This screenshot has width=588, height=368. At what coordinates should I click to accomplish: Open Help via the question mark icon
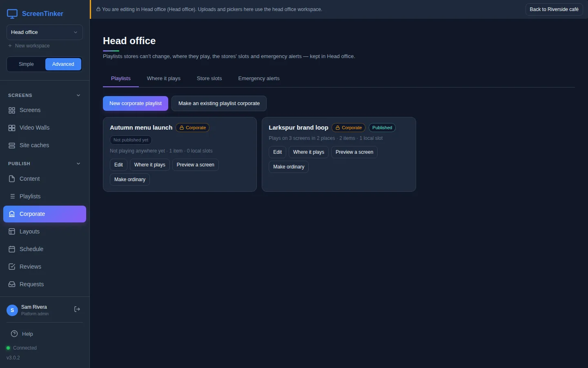coord(14,334)
